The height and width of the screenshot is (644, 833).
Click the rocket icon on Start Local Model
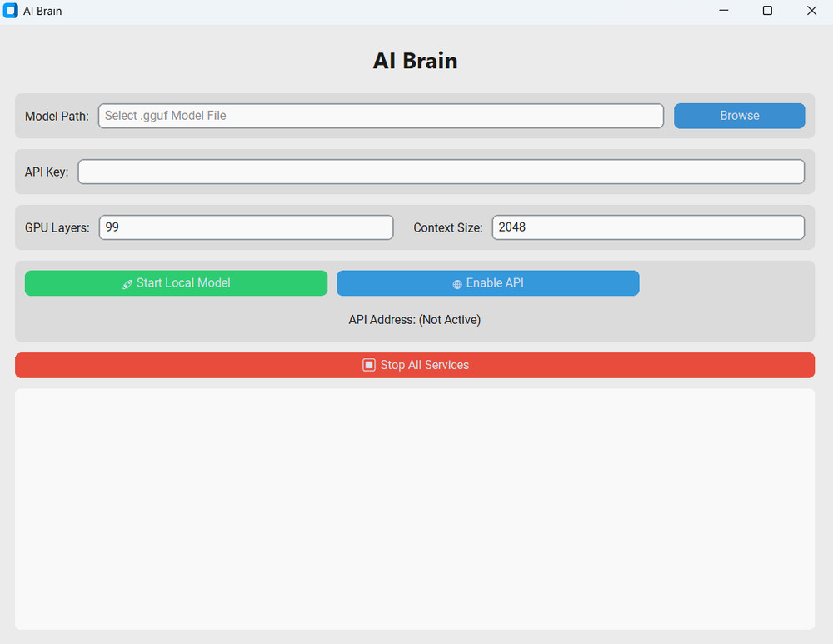pos(127,283)
